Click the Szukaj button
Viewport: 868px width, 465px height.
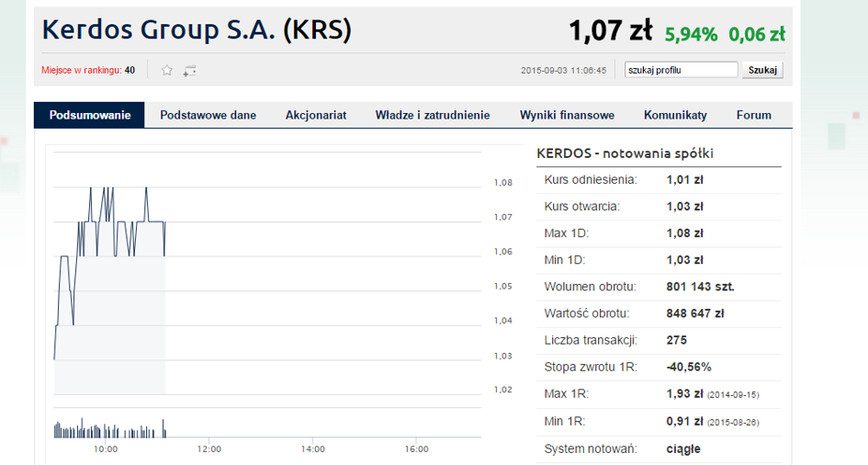(x=762, y=70)
